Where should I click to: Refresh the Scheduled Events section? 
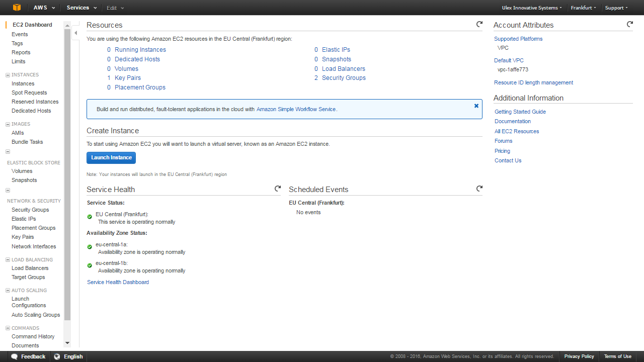[x=479, y=189]
